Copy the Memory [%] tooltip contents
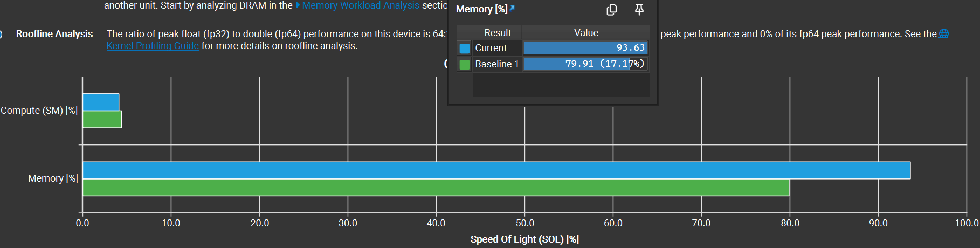This screenshot has height=248, width=980. point(612,10)
